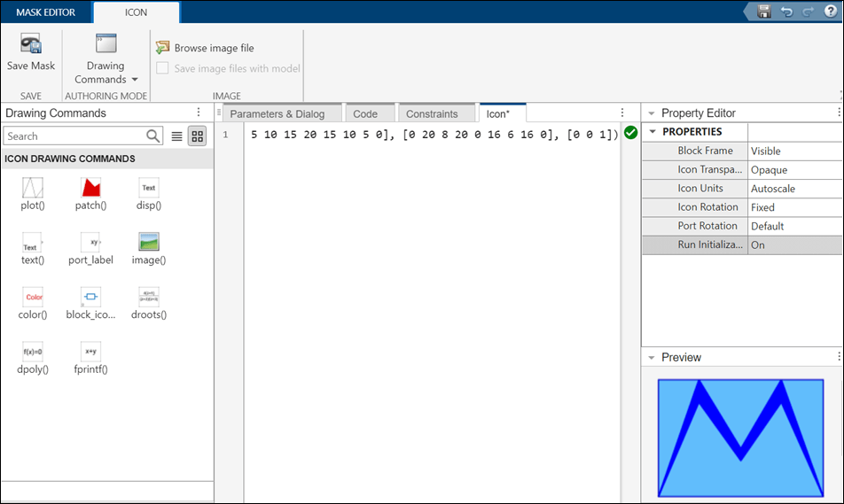Pick the image() drawing command
This screenshot has height=504, width=844.
click(148, 242)
